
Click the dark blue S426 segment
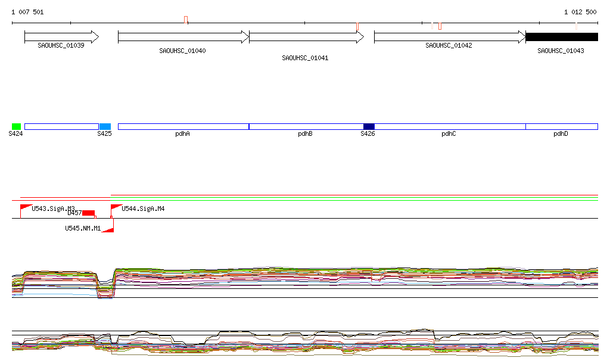(369, 126)
